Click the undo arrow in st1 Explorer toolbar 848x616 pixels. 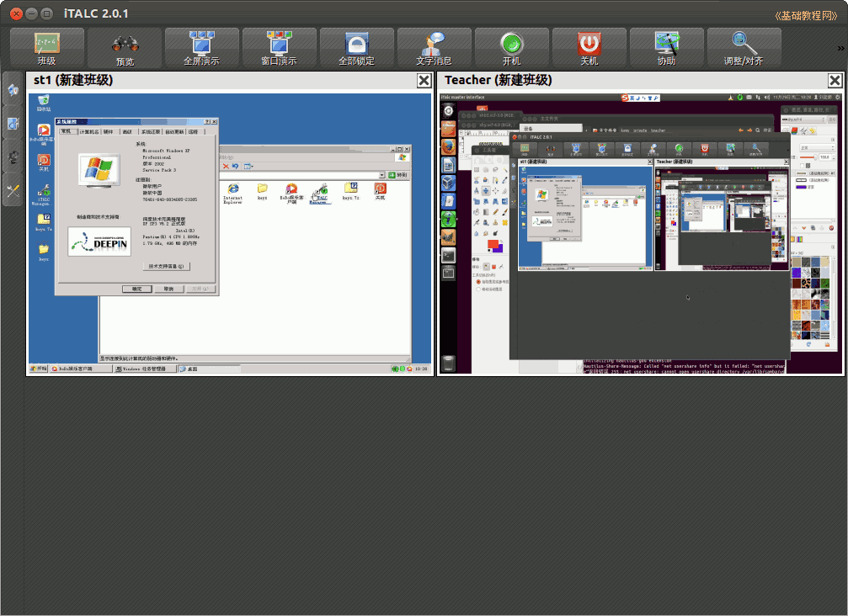click(235, 166)
